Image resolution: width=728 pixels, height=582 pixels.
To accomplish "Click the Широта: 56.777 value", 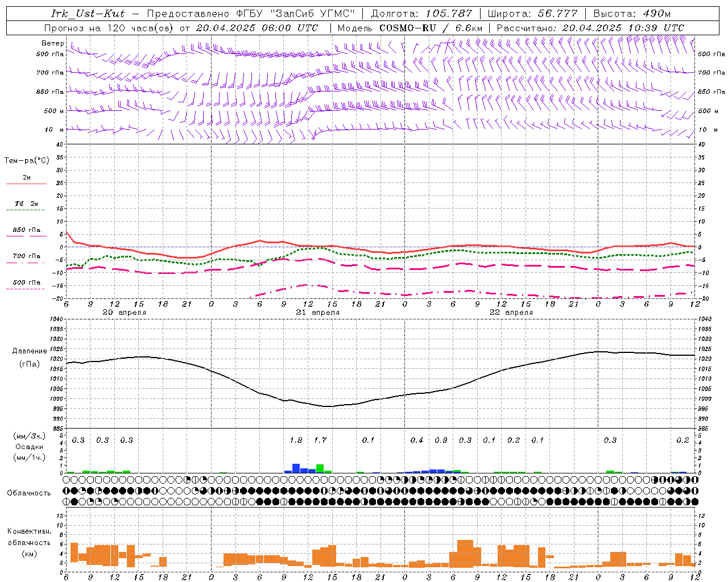I will coord(532,14).
